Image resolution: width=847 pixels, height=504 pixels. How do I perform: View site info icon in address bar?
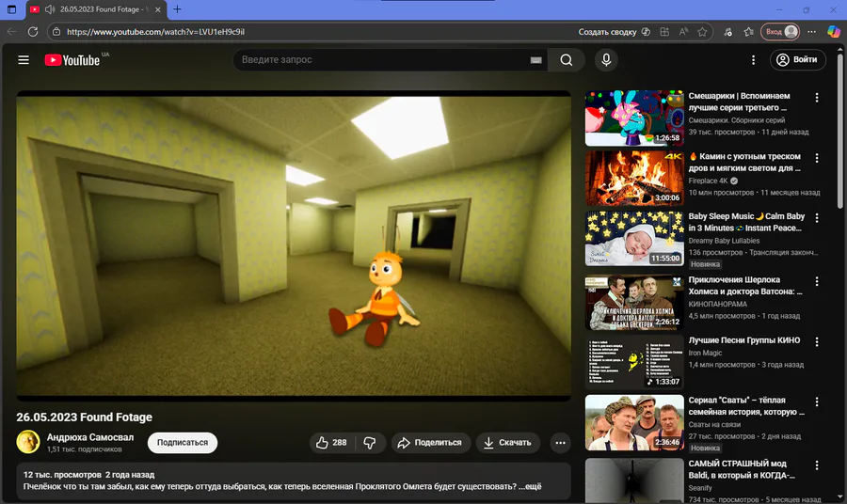tap(56, 32)
